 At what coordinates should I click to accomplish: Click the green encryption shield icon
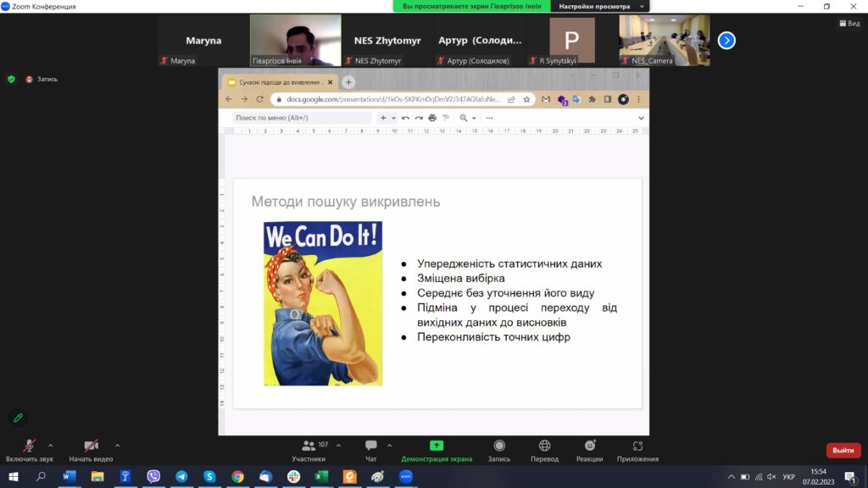pyautogui.click(x=11, y=79)
